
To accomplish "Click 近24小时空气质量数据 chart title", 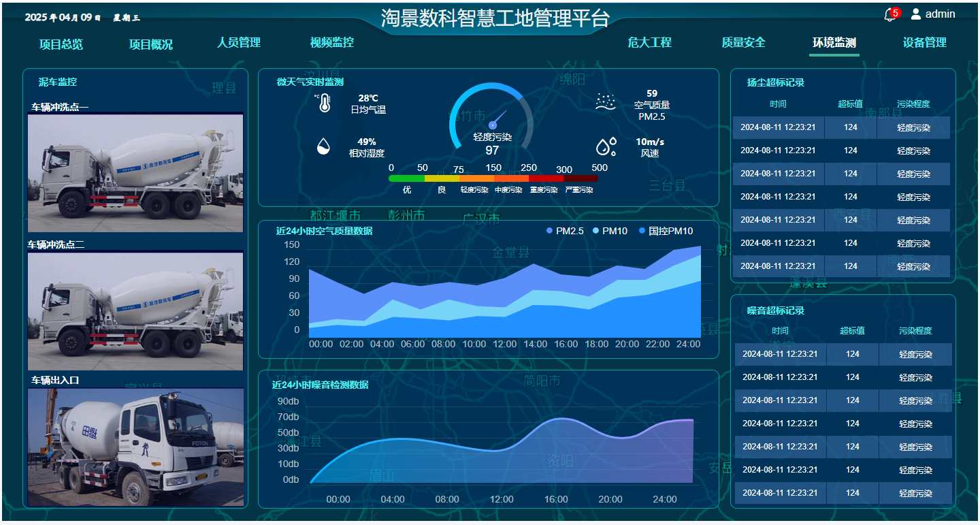I will [324, 231].
